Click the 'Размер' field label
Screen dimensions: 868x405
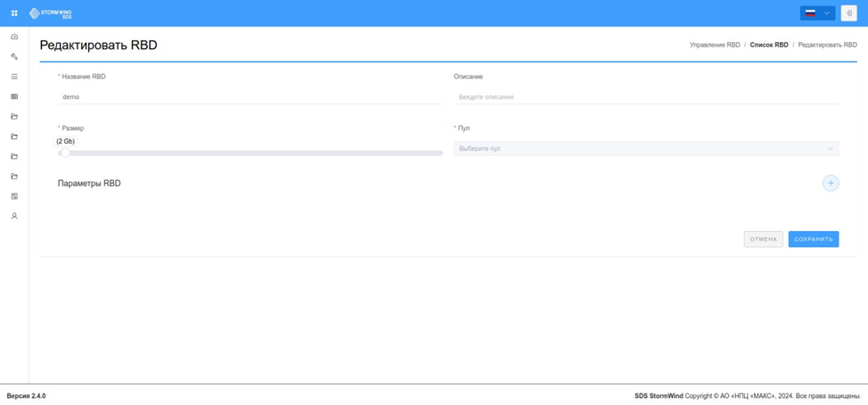[x=73, y=128]
